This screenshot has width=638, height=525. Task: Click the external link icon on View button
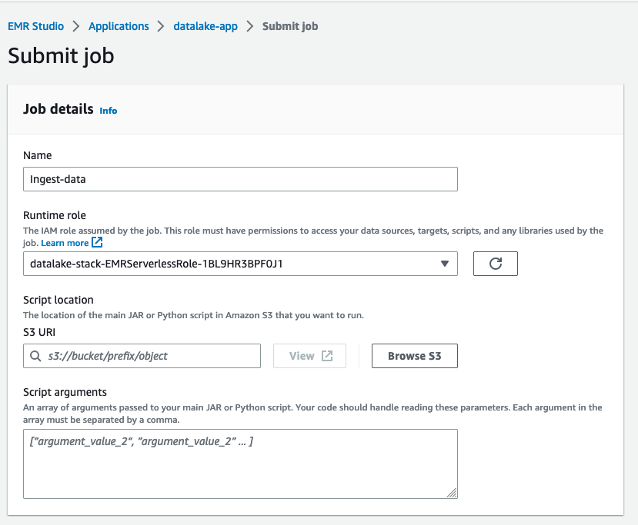(x=326, y=356)
